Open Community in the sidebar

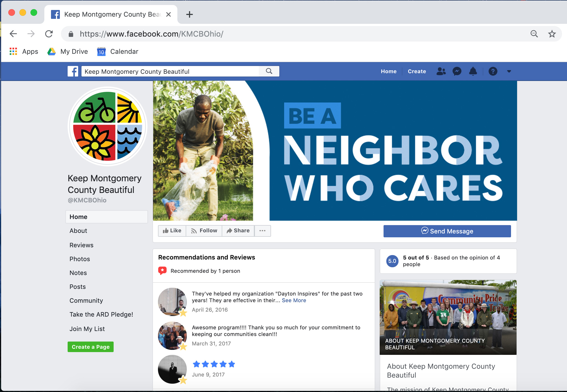pyautogui.click(x=86, y=301)
